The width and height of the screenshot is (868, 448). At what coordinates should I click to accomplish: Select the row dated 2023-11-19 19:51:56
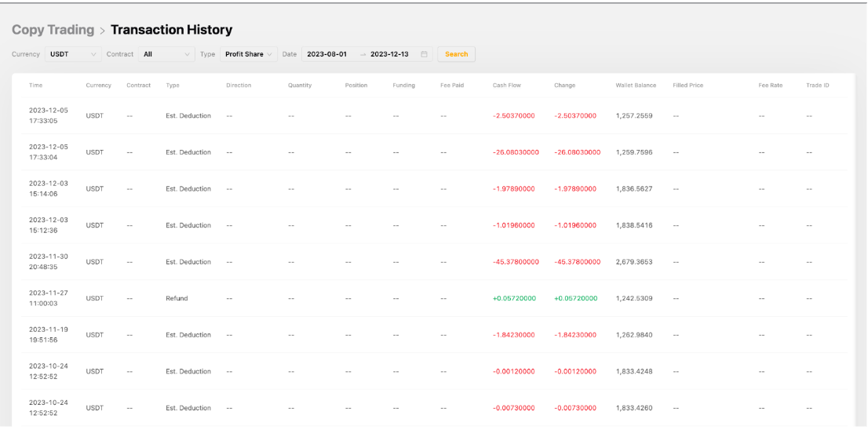(x=49, y=335)
